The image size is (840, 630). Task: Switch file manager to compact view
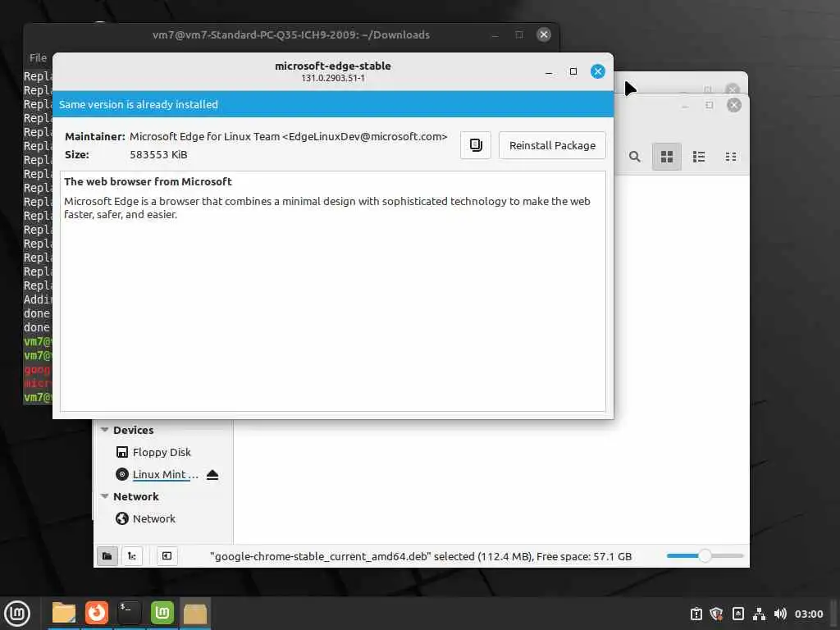pos(731,157)
